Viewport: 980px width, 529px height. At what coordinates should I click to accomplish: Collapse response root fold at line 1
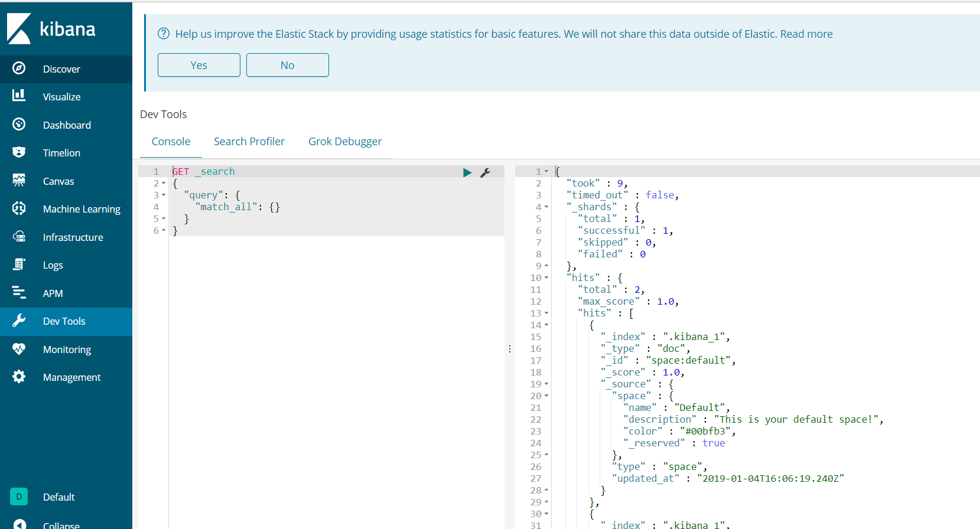(546, 172)
